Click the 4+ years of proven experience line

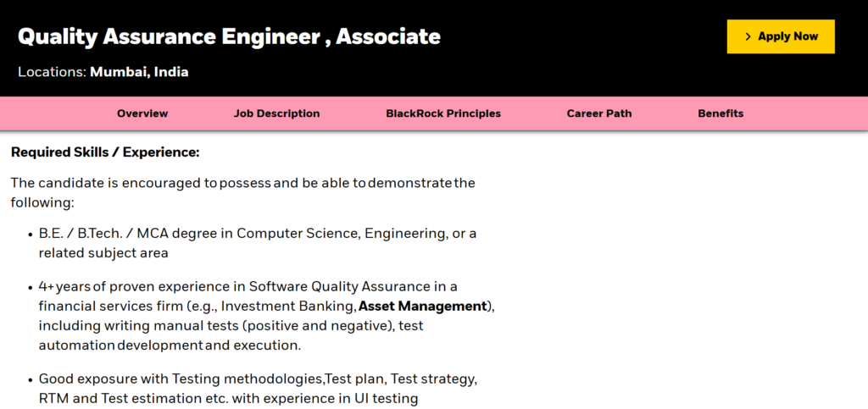point(248,286)
